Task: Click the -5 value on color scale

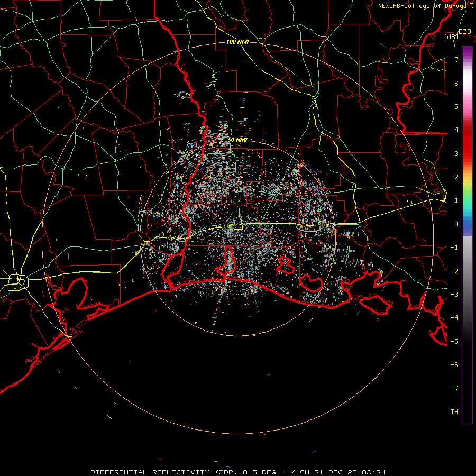Action: [454, 341]
